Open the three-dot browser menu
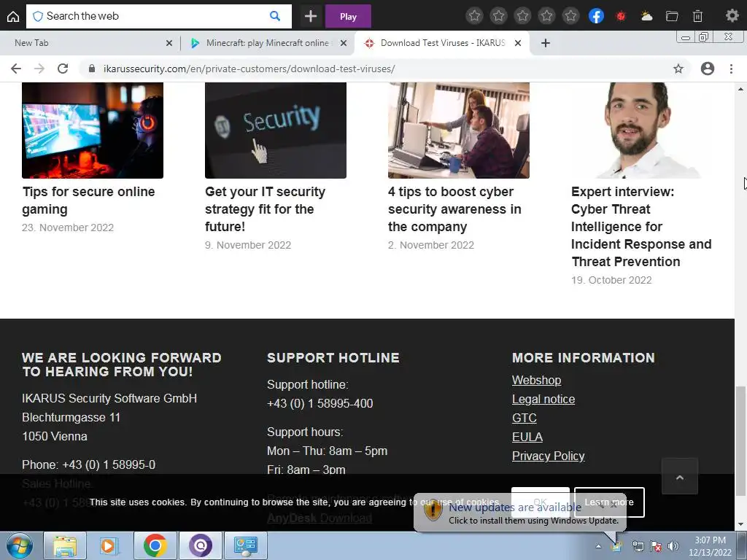 click(731, 69)
